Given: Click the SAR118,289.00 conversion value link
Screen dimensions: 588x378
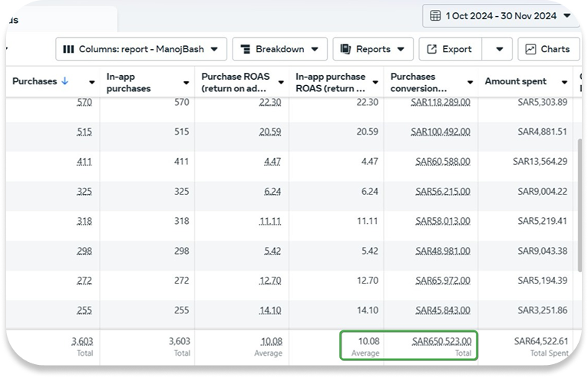Looking at the screenshot, I should [442, 103].
